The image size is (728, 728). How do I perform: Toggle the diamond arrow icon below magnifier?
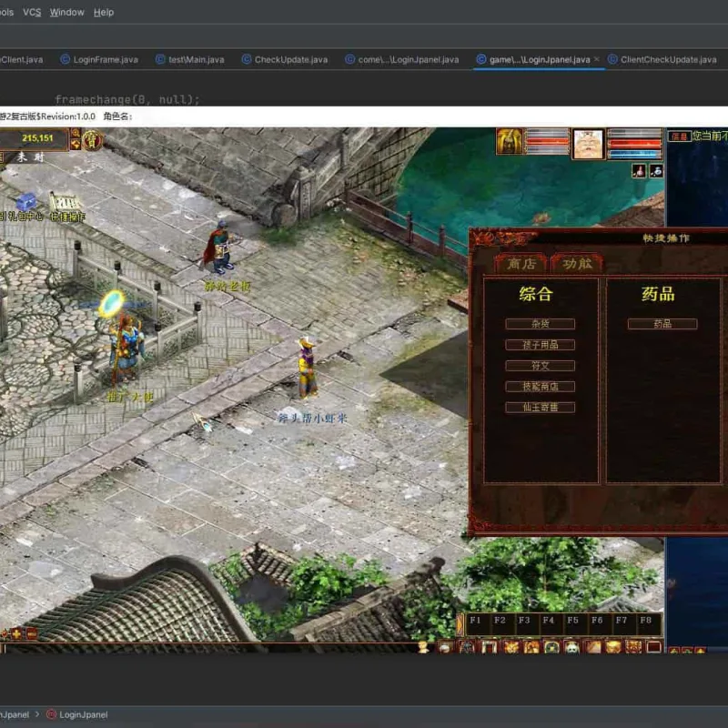tap(76, 145)
